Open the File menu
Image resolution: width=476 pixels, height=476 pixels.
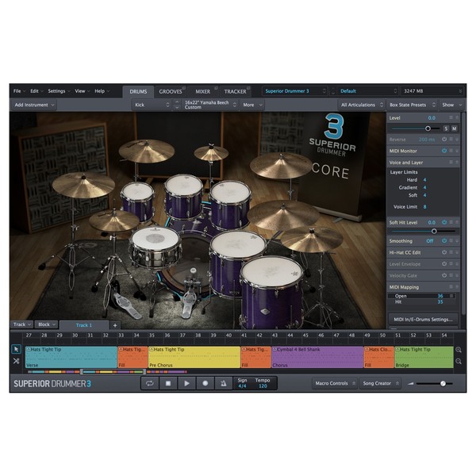19,91
